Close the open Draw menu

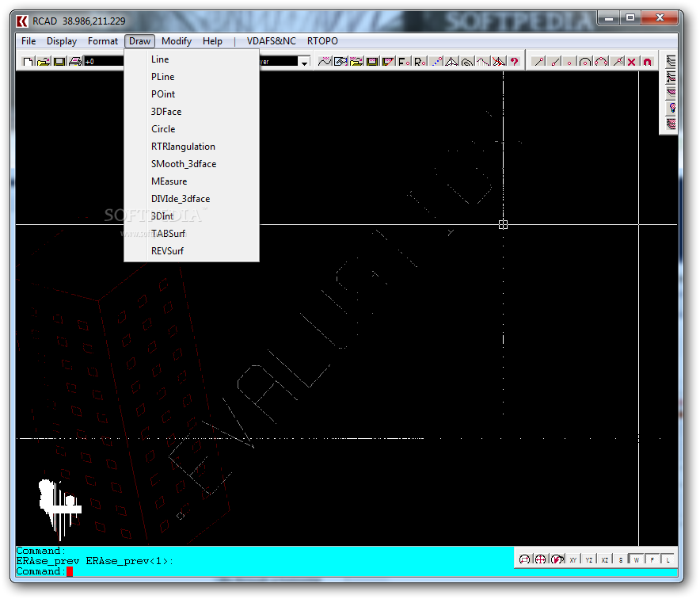click(x=139, y=41)
